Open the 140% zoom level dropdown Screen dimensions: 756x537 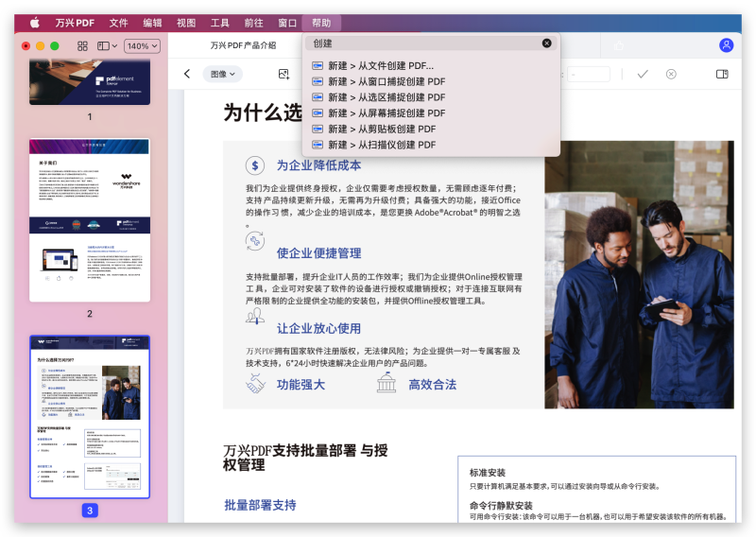[x=142, y=45]
